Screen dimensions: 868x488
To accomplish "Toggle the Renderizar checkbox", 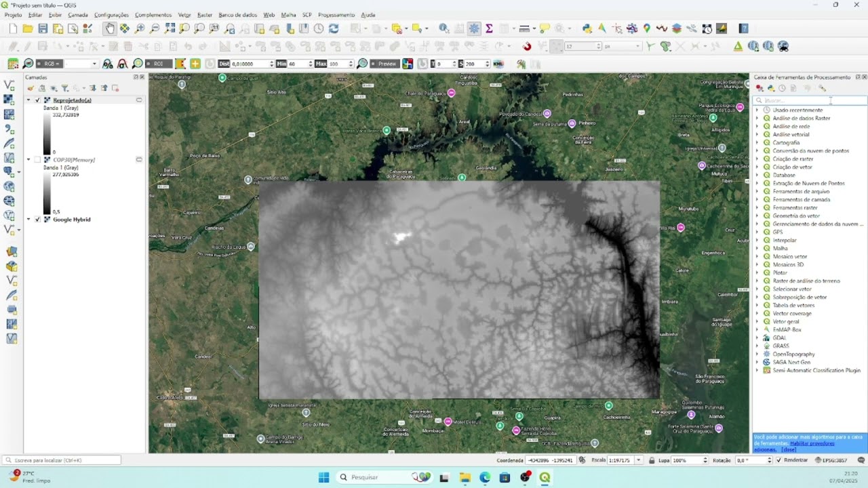I will point(779,460).
